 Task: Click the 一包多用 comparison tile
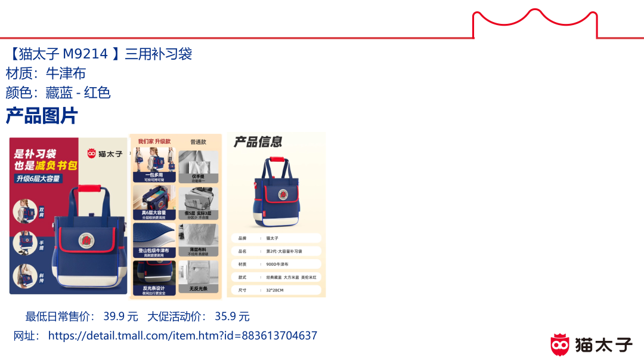(x=154, y=165)
